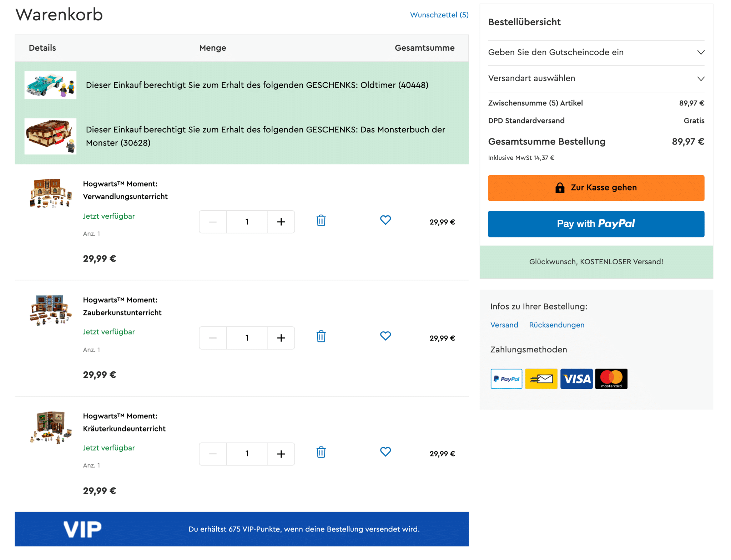This screenshot has height=560, width=731.
Task: Click the Monsterbuch der Monster (30628) gift message
Action: (x=266, y=136)
